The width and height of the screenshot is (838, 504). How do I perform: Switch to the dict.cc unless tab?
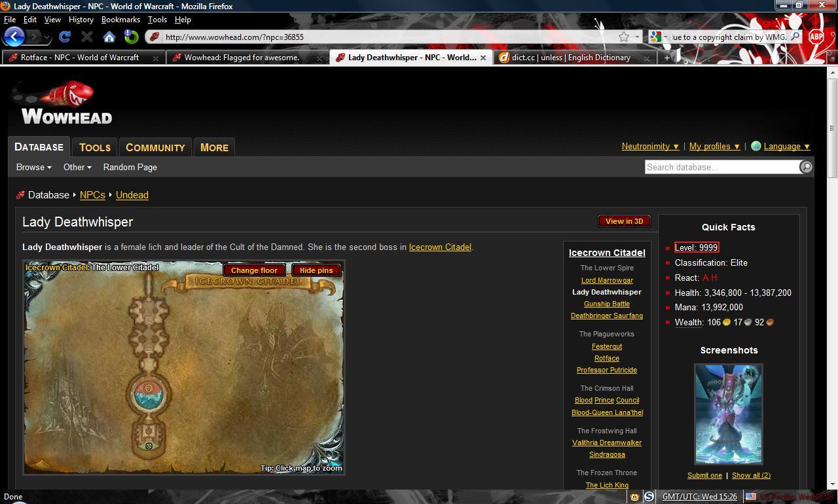[x=575, y=58]
